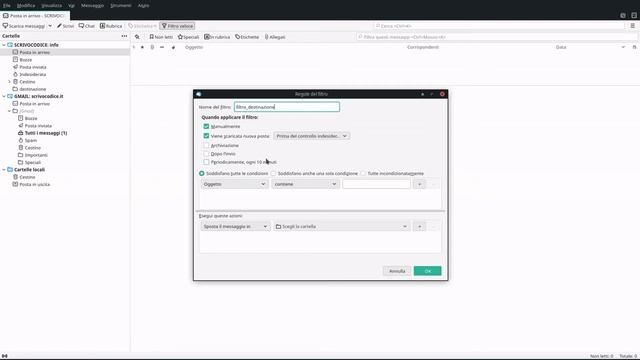
Task: Enable Periodicamente ogni 10 minuti checkbox
Action: pyautogui.click(x=206, y=162)
